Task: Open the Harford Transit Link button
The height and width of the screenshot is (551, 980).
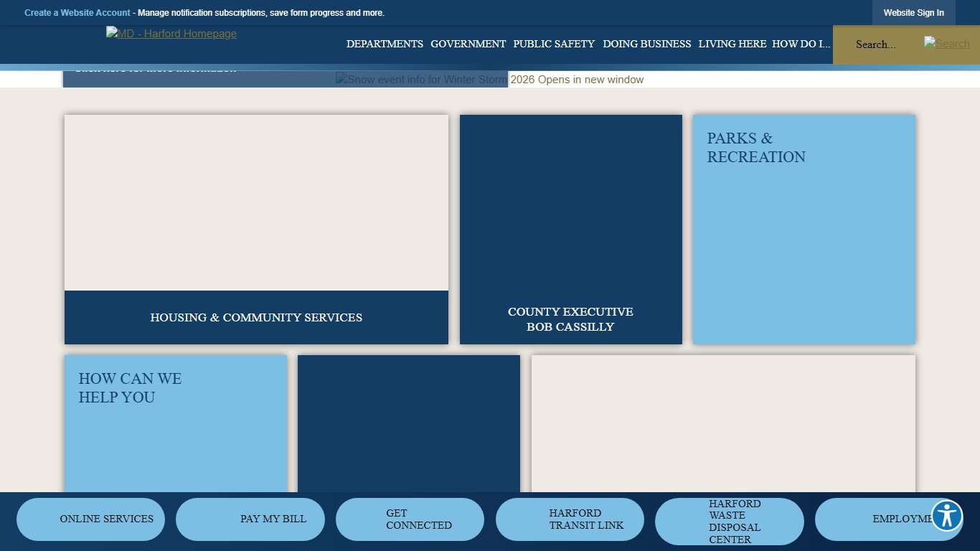Action: (x=570, y=519)
